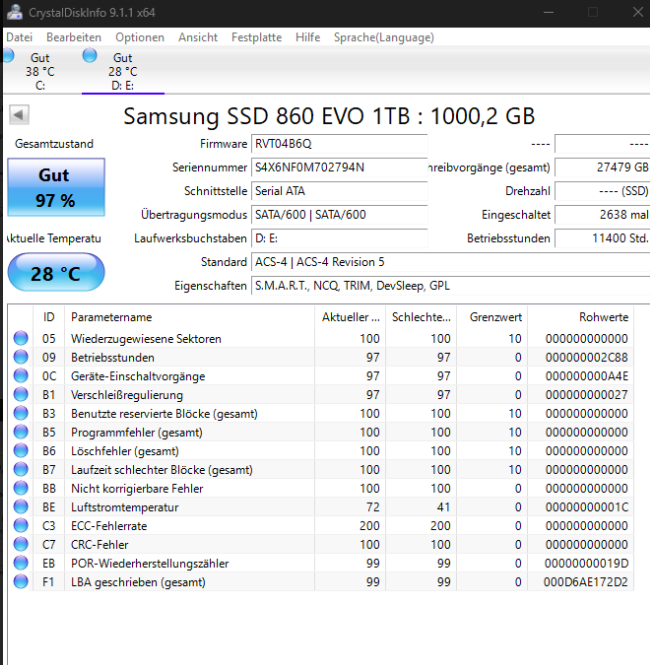The height and width of the screenshot is (665, 650).
Task: Select the CRC-Fehler parameter name
Action: 100,545
